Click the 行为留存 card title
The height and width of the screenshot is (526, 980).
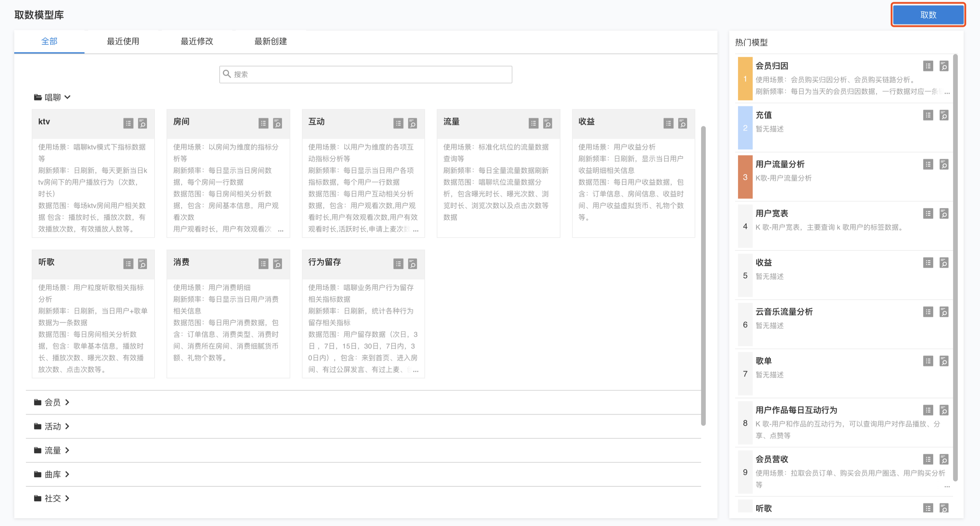[x=325, y=262]
